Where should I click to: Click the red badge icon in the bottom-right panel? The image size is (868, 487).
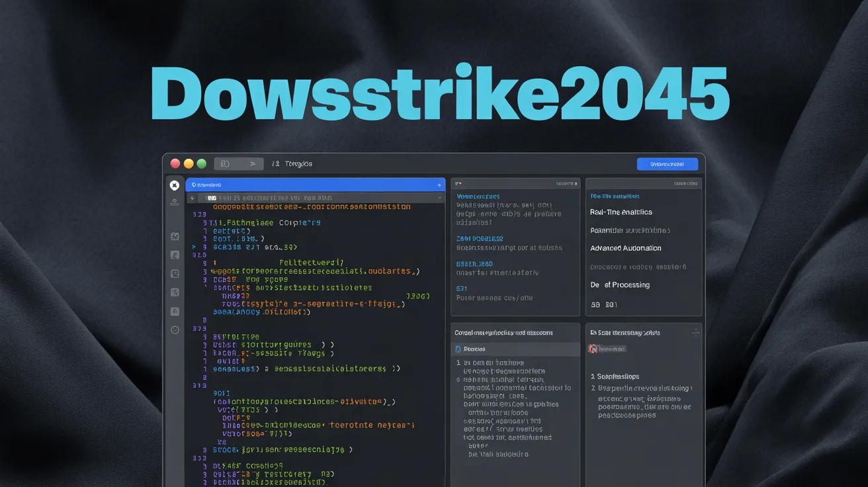(592, 349)
